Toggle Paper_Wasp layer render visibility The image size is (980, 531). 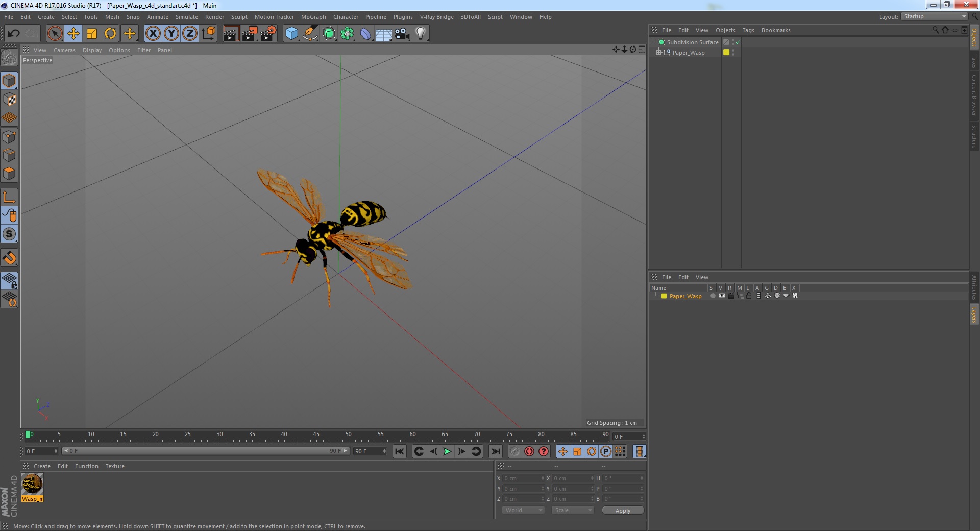tap(731, 296)
